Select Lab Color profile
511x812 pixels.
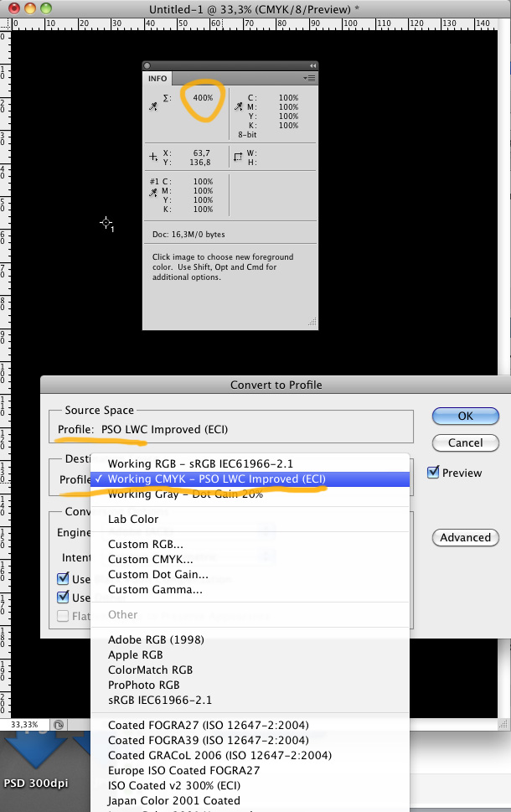(250, 519)
